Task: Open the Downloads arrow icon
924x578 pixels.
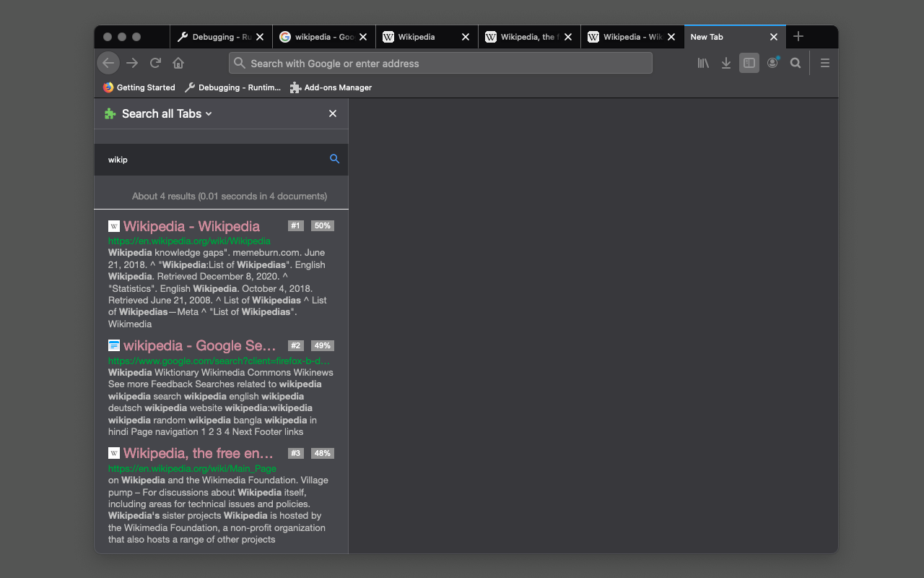Action: pyautogui.click(x=726, y=63)
